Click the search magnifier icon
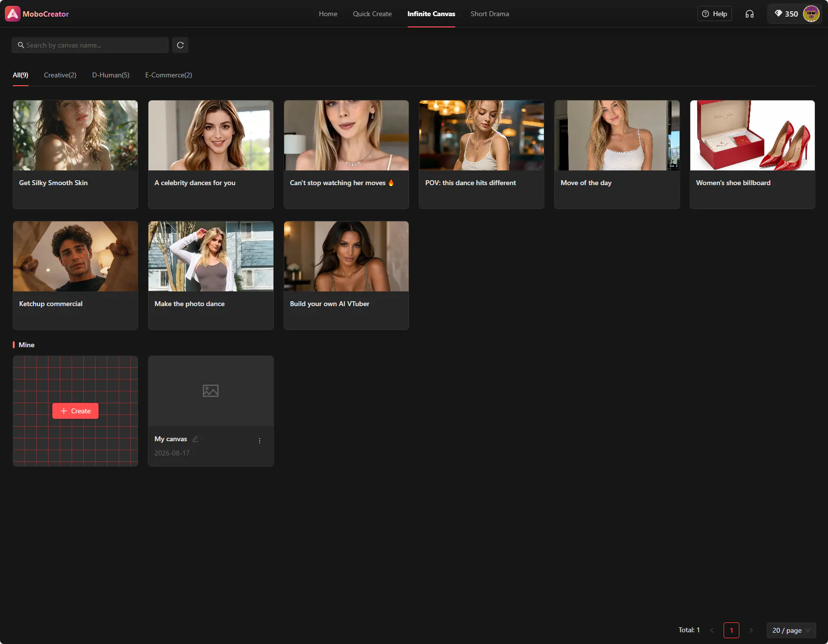This screenshot has width=828, height=644. coord(21,45)
